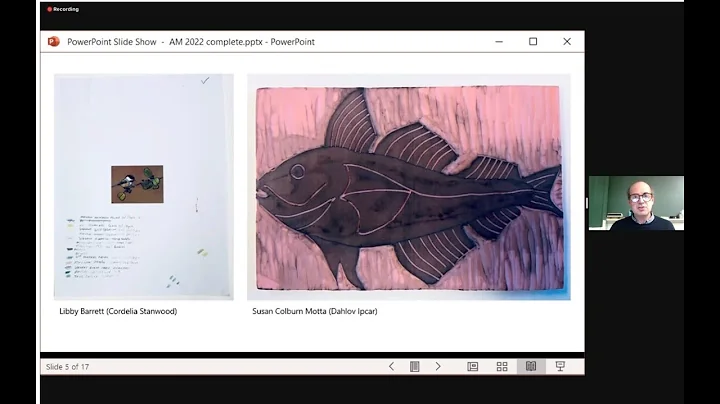Close the PowerPoint Slide Show window

pyautogui.click(x=567, y=42)
